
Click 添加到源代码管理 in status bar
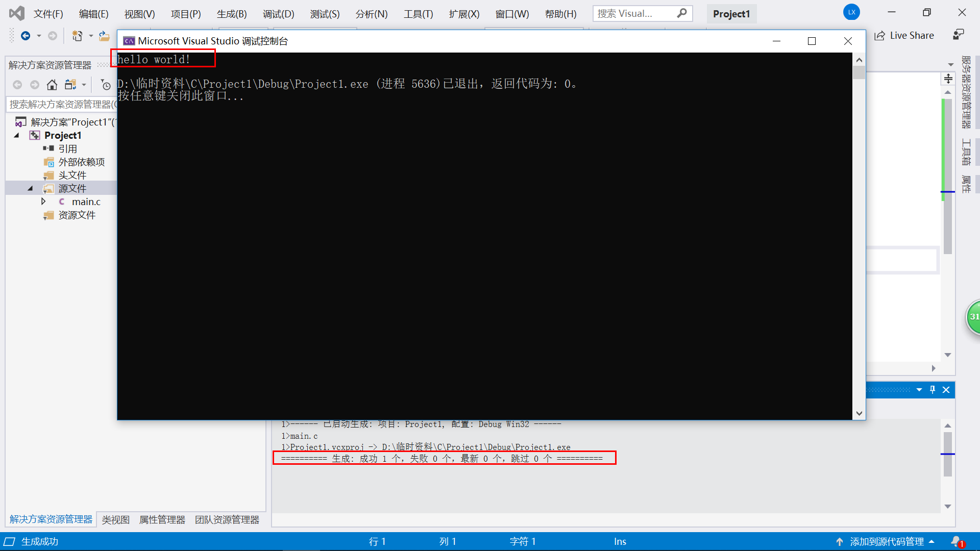coord(887,541)
